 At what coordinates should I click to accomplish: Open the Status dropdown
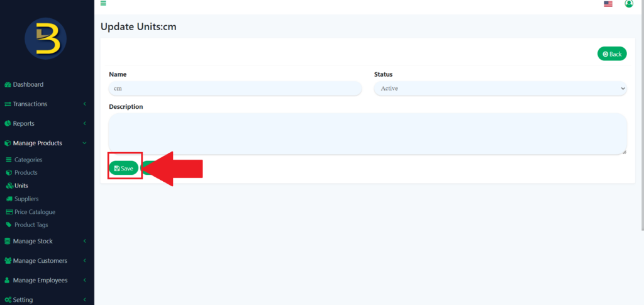500,89
